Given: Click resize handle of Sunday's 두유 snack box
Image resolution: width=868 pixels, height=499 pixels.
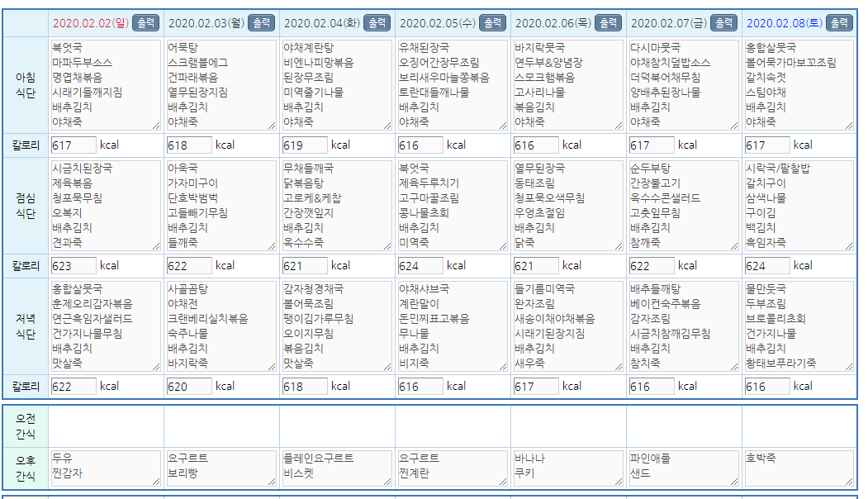Looking at the screenshot, I should pos(156,481).
